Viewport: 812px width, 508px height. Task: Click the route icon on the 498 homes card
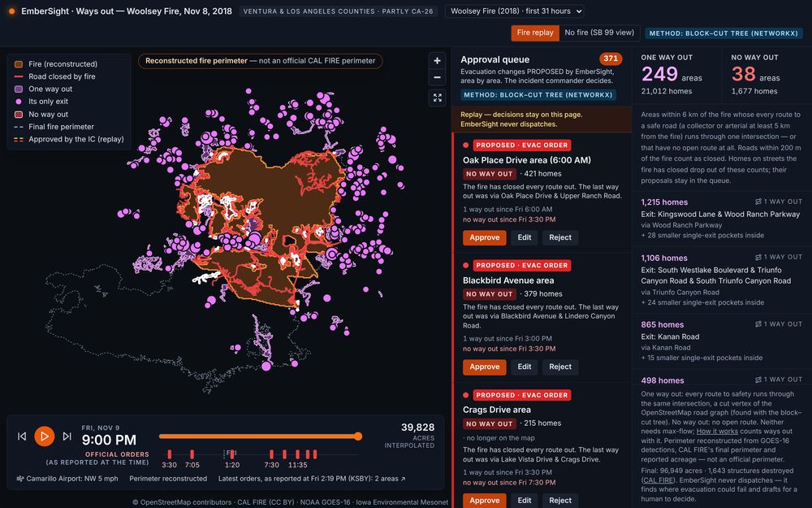[758, 380]
